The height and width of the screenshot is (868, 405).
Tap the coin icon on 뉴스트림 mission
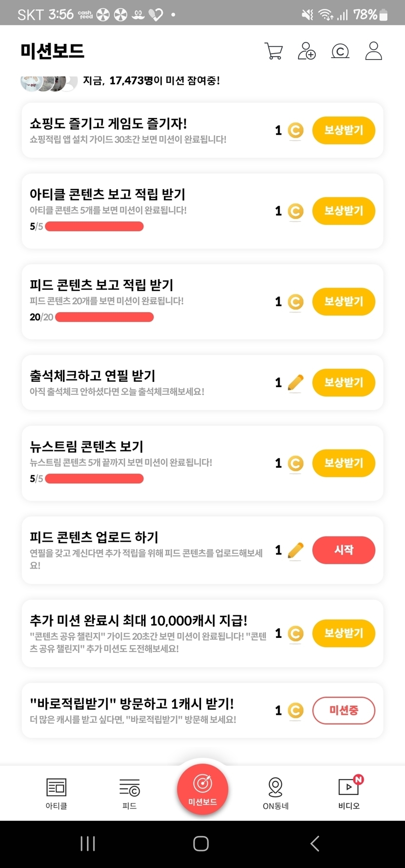click(x=296, y=463)
